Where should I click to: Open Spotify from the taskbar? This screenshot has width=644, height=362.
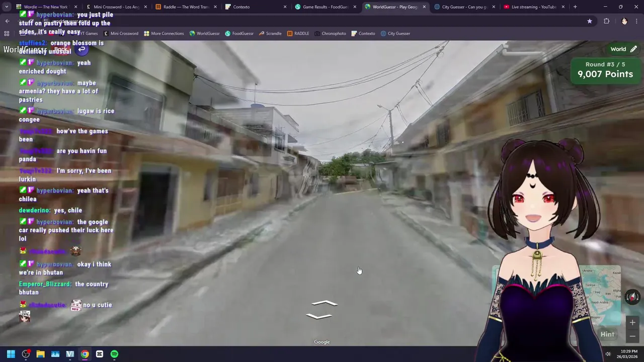pos(114,354)
